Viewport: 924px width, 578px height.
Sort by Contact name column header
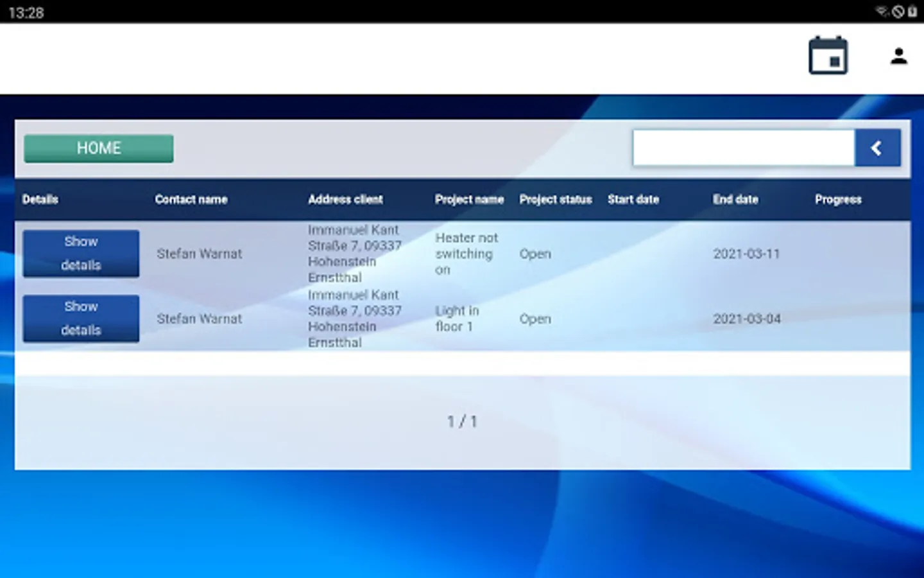[191, 200]
